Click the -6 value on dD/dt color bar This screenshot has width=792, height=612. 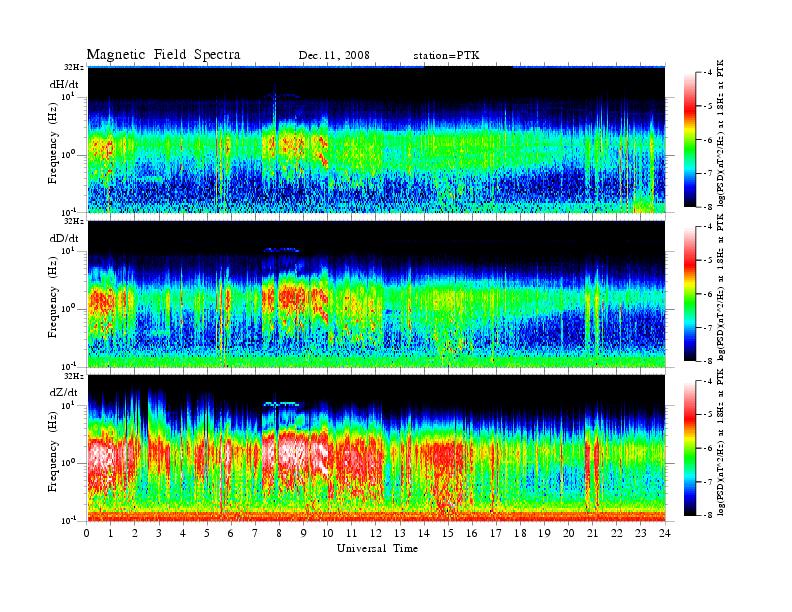coord(707,293)
